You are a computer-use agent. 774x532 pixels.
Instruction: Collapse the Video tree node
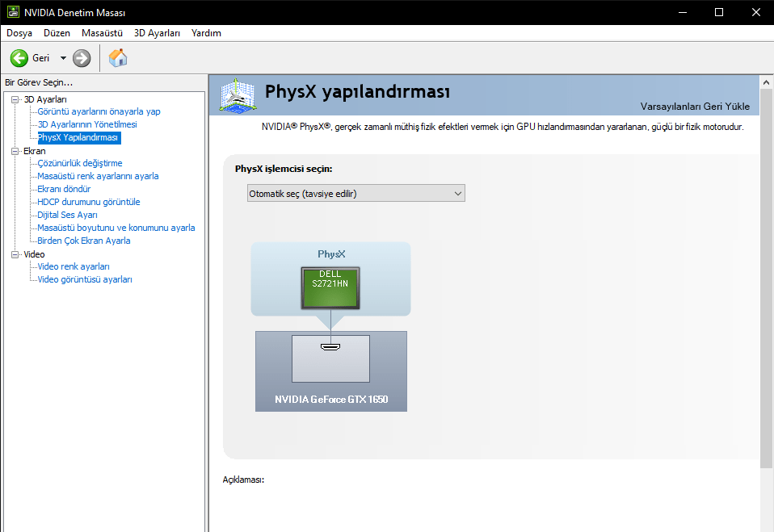click(x=15, y=254)
